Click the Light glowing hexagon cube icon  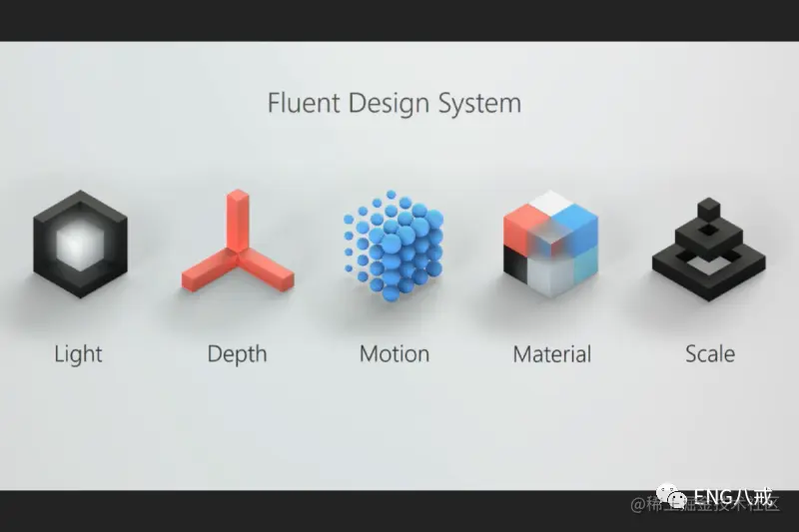(x=80, y=244)
